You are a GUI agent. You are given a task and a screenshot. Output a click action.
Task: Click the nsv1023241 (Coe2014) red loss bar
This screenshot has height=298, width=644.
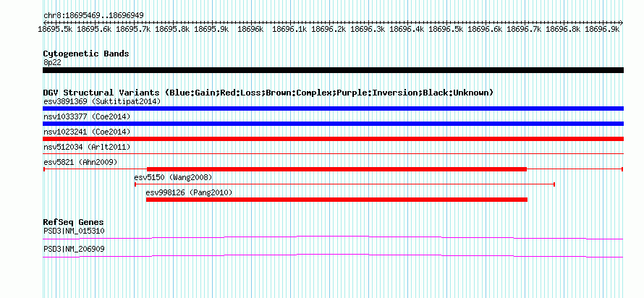point(333,139)
